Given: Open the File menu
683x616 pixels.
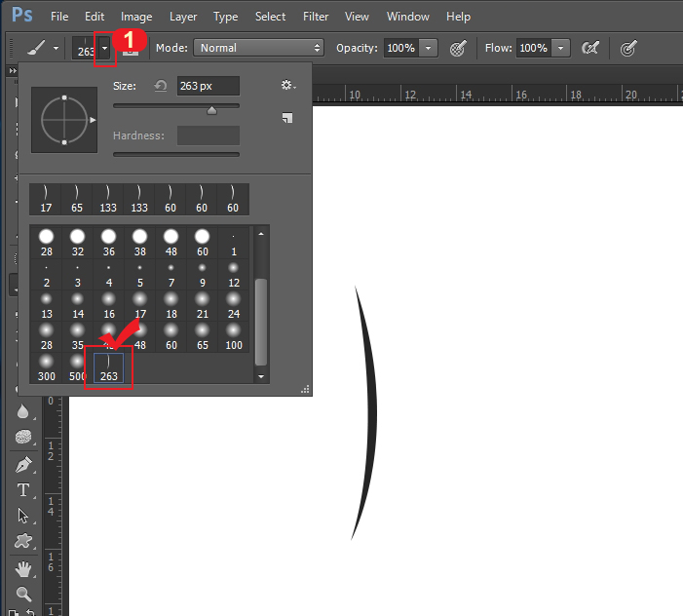Looking at the screenshot, I should [59, 17].
